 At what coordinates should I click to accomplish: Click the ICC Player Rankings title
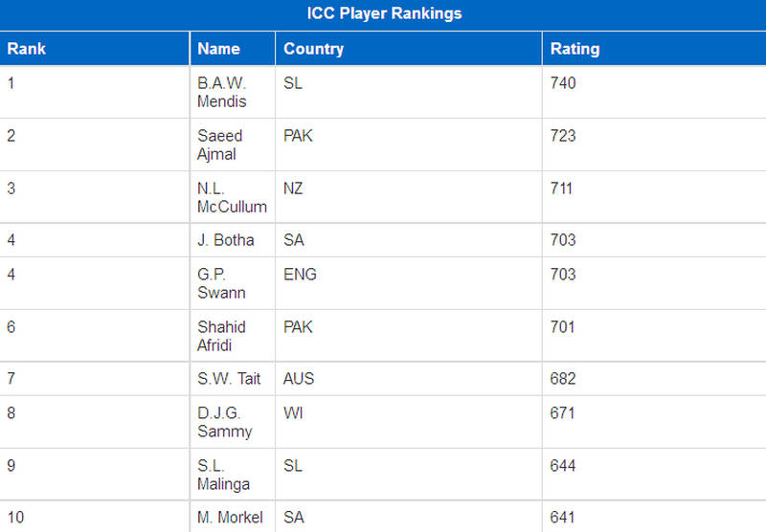coord(384,13)
